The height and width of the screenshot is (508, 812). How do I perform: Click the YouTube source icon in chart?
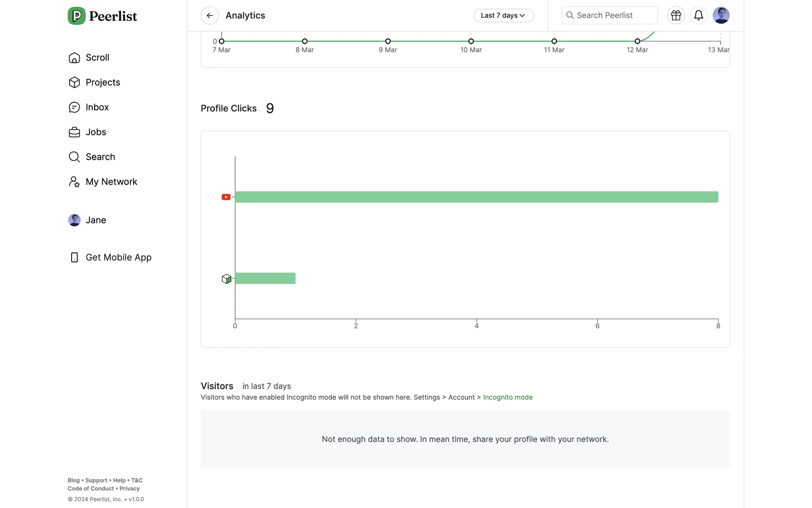(x=226, y=197)
